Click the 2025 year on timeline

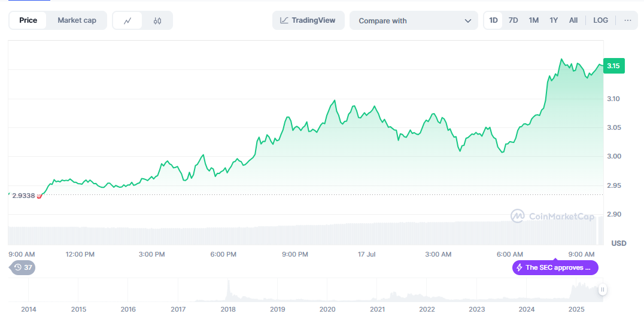(576, 309)
